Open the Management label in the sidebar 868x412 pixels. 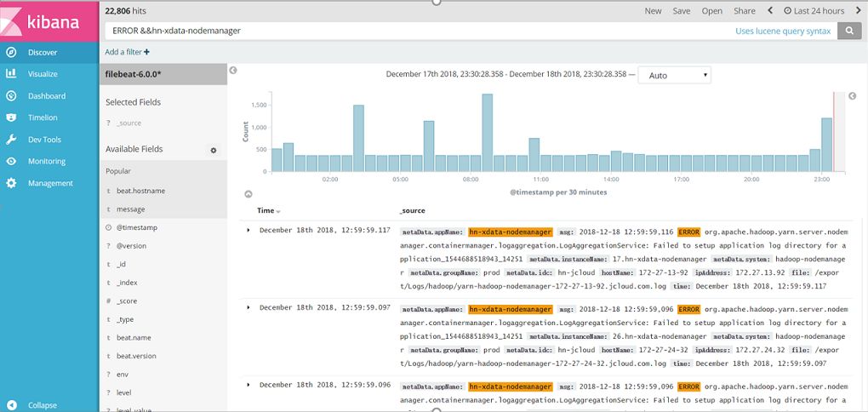pyautogui.click(x=50, y=183)
